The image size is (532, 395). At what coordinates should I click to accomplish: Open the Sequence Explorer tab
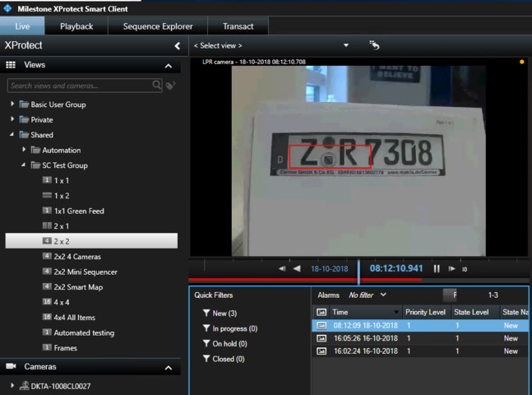click(x=158, y=26)
